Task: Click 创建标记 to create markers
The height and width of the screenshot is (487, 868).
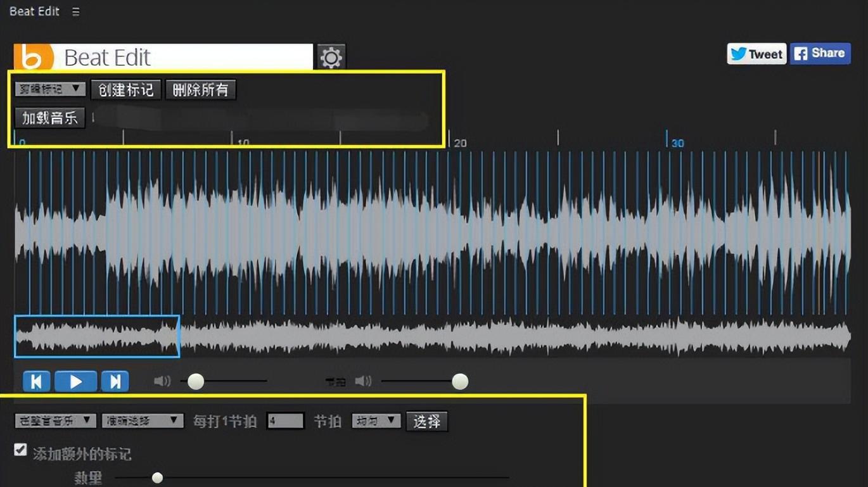Action: tap(127, 90)
